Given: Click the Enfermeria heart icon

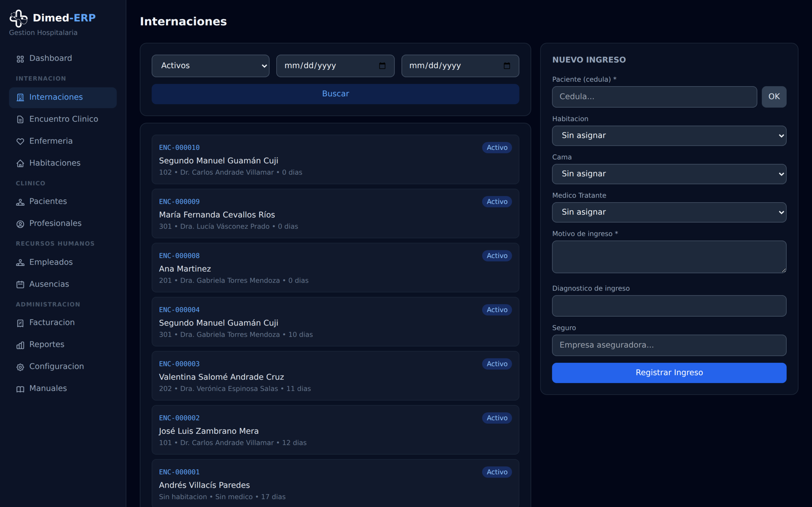Looking at the screenshot, I should [20, 142].
